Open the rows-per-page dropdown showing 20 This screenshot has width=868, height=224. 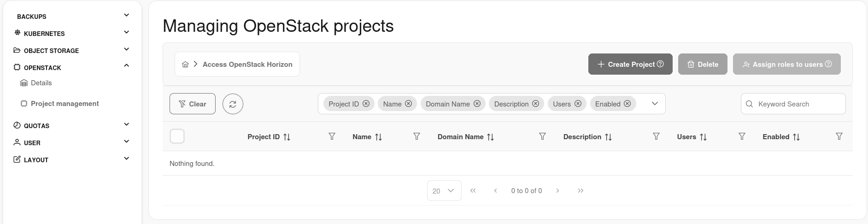[x=444, y=191]
